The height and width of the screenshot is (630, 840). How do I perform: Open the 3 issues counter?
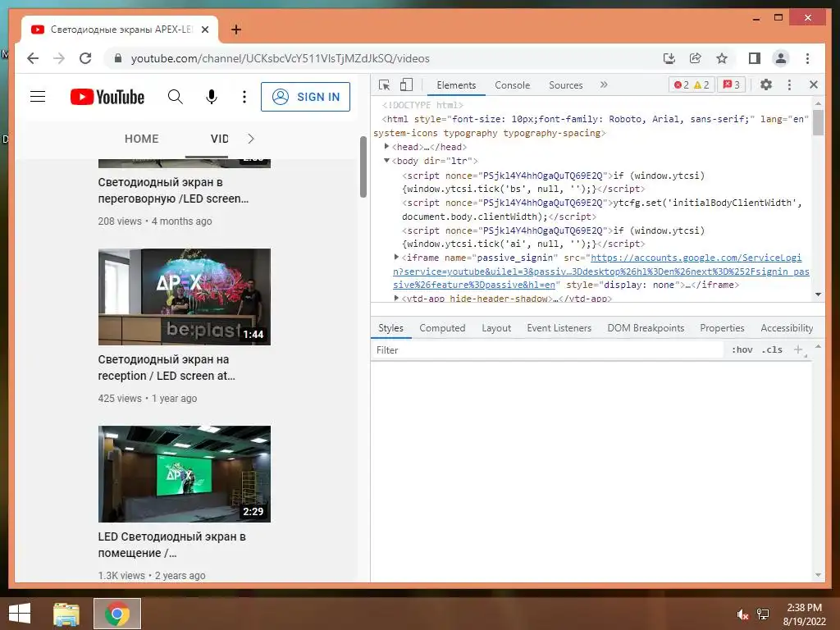(x=731, y=84)
